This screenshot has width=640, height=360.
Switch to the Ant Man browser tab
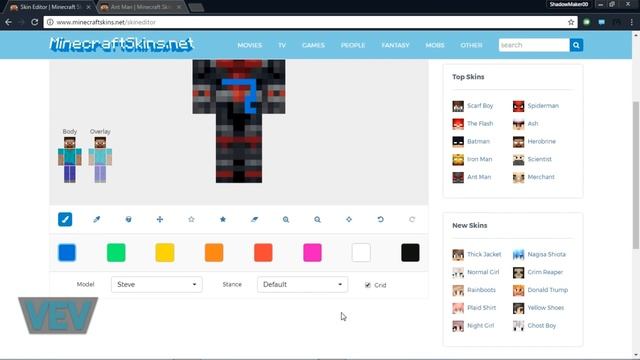click(x=140, y=7)
